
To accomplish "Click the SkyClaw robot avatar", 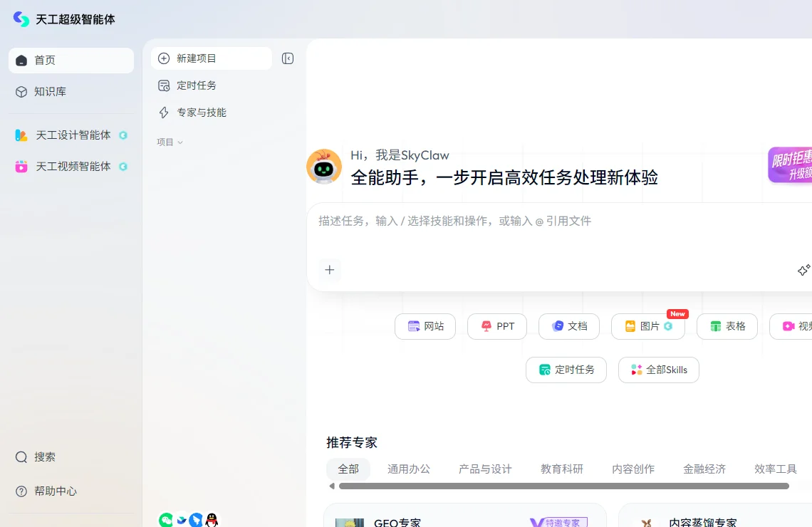I will (x=323, y=167).
